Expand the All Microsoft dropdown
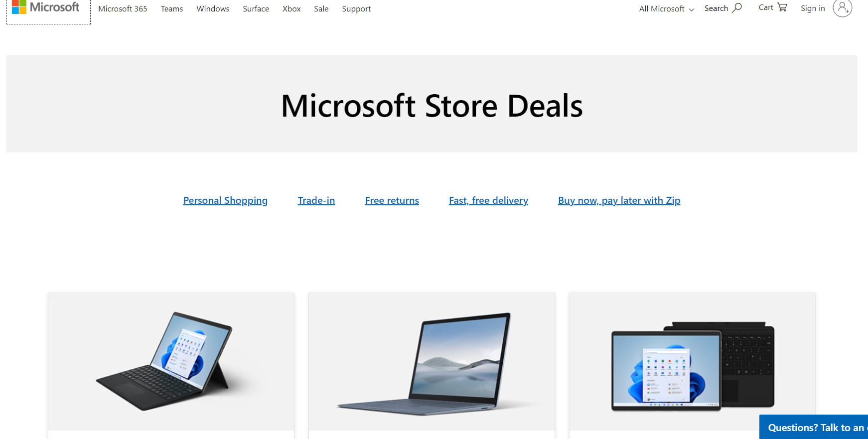 (x=666, y=8)
